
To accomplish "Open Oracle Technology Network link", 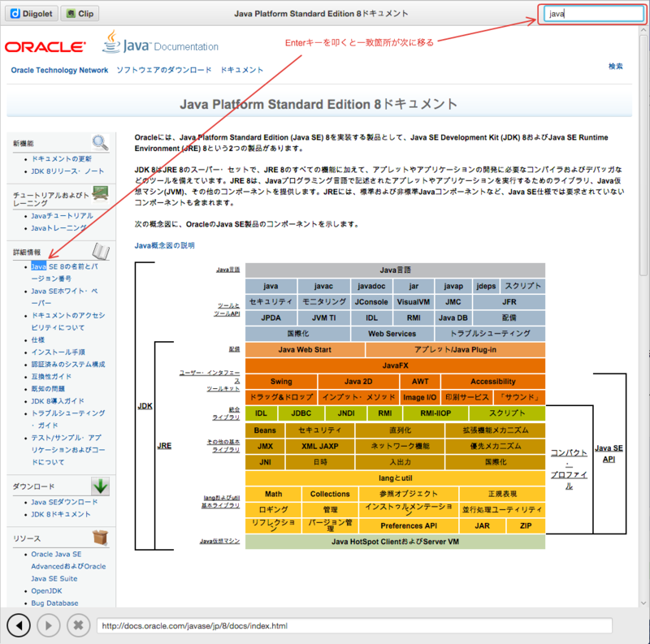I will click(59, 70).
